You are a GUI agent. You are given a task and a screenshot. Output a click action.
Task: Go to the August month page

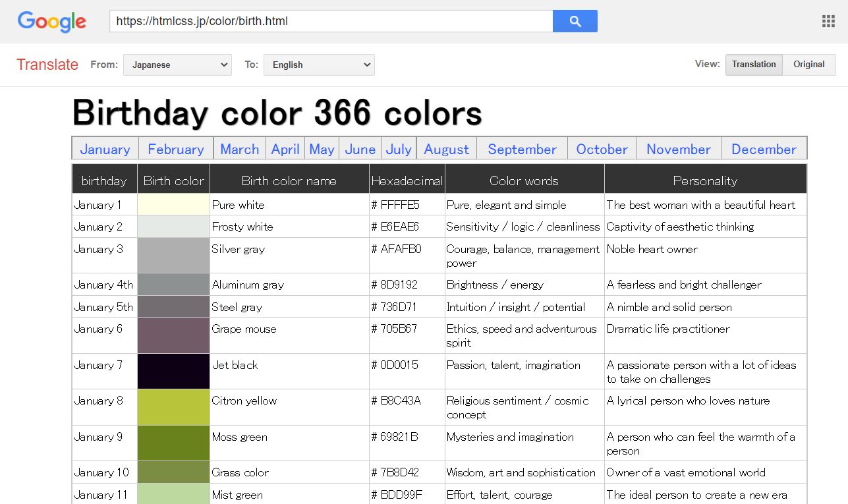coord(446,149)
